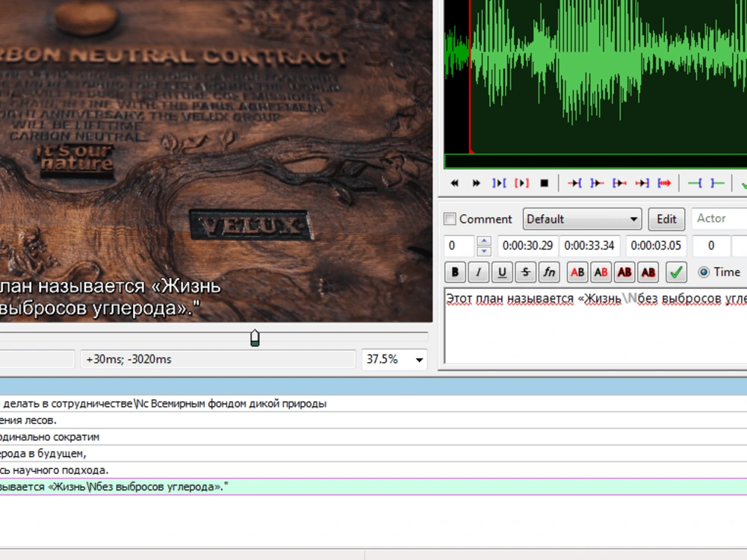
Task: Focus the Actor input field
Action: coord(719,219)
